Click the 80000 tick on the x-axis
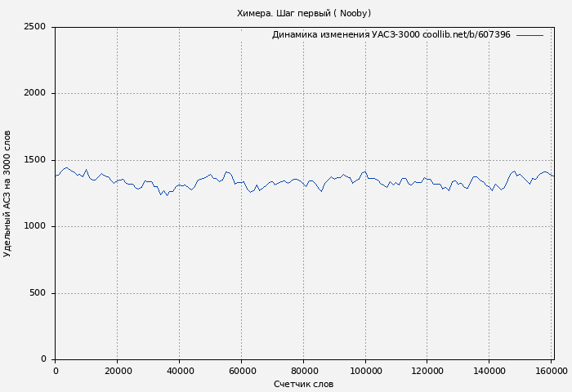The height and width of the screenshot is (392, 572). click(303, 371)
